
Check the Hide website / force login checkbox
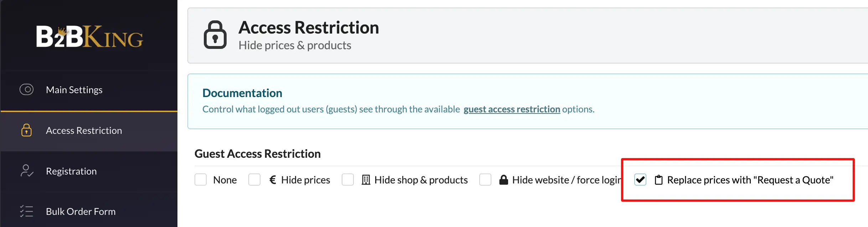point(485,180)
